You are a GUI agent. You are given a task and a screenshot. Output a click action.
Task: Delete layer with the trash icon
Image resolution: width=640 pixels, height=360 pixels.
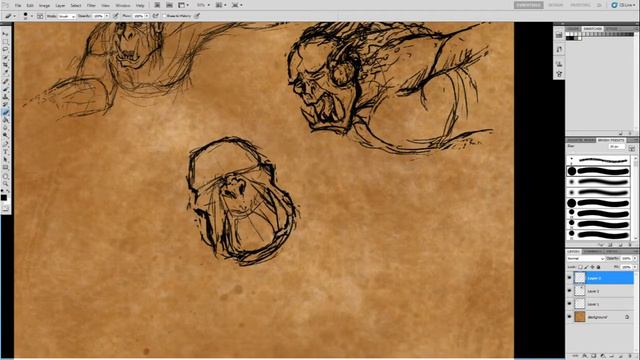(x=630, y=356)
